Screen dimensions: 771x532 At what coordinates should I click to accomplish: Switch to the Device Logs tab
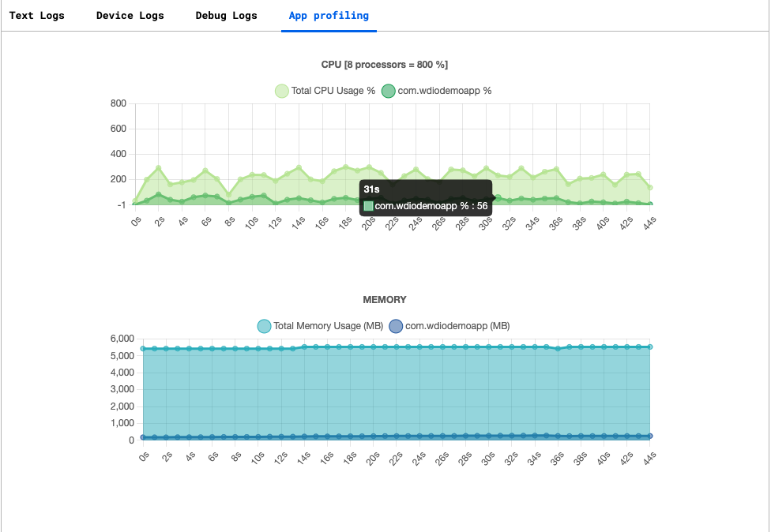[130, 15]
